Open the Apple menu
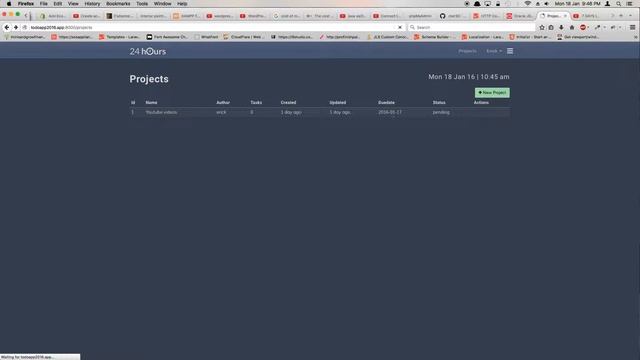 tap(9, 4)
